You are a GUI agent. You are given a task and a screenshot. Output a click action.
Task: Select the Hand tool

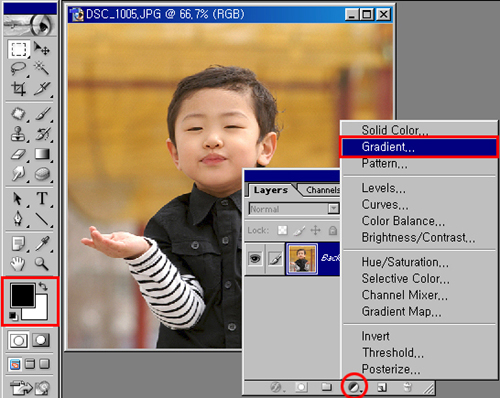tap(19, 263)
